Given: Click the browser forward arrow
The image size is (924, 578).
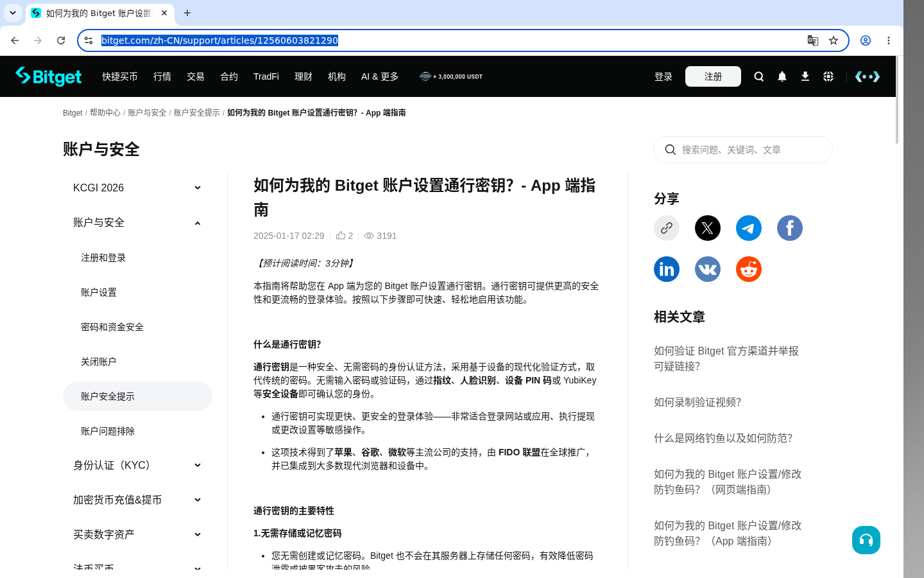Looking at the screenshot, I should [x=38, y=40].
